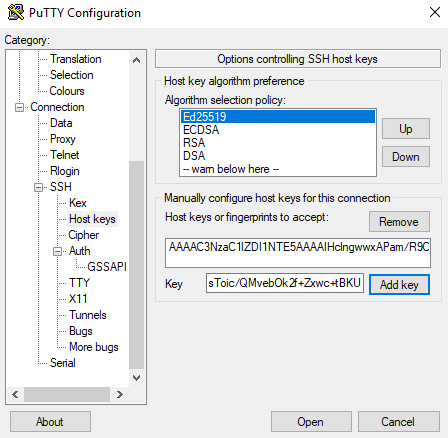Select the AAAAC3Nza host key entry

pos(298,247)
